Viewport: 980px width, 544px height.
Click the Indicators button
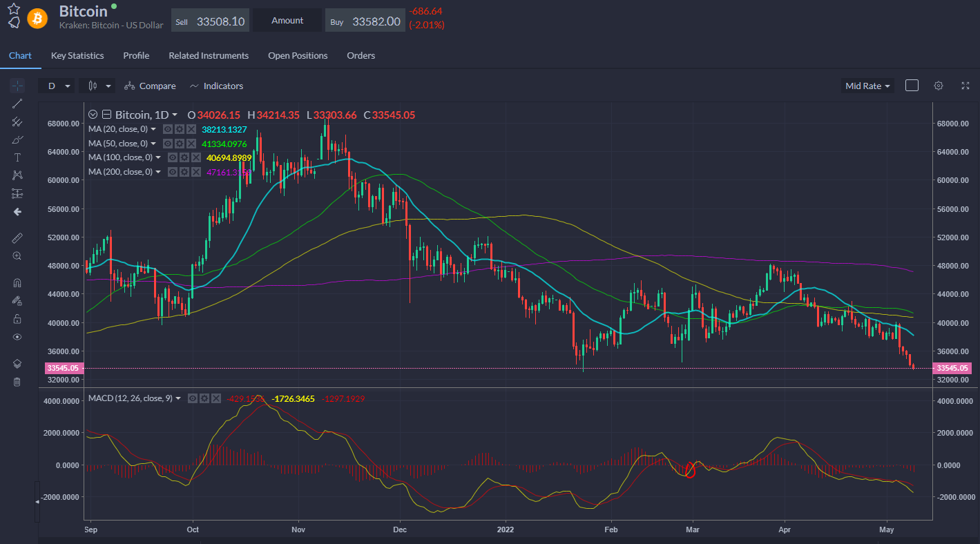[216, 86]
